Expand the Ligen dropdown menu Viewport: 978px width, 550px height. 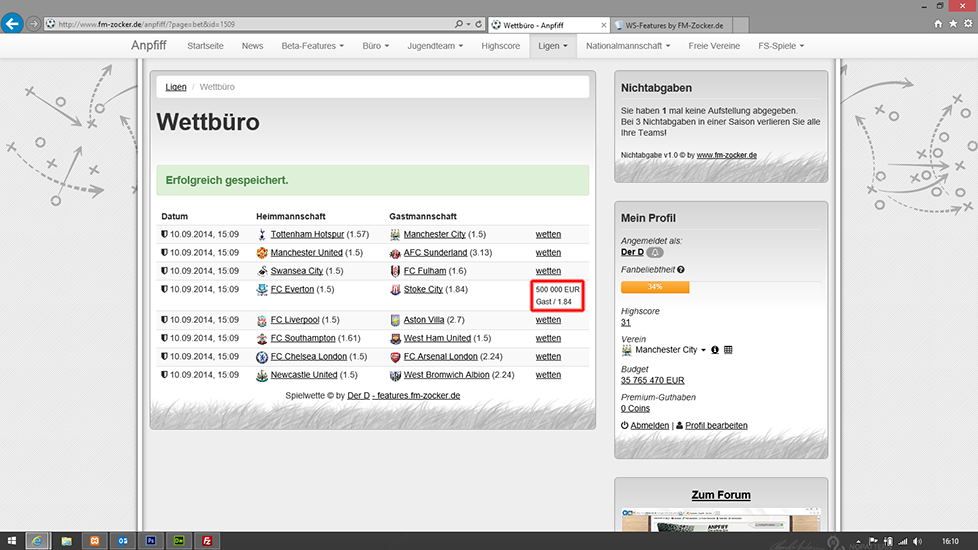pyautogui.click(x=552, y=46)
